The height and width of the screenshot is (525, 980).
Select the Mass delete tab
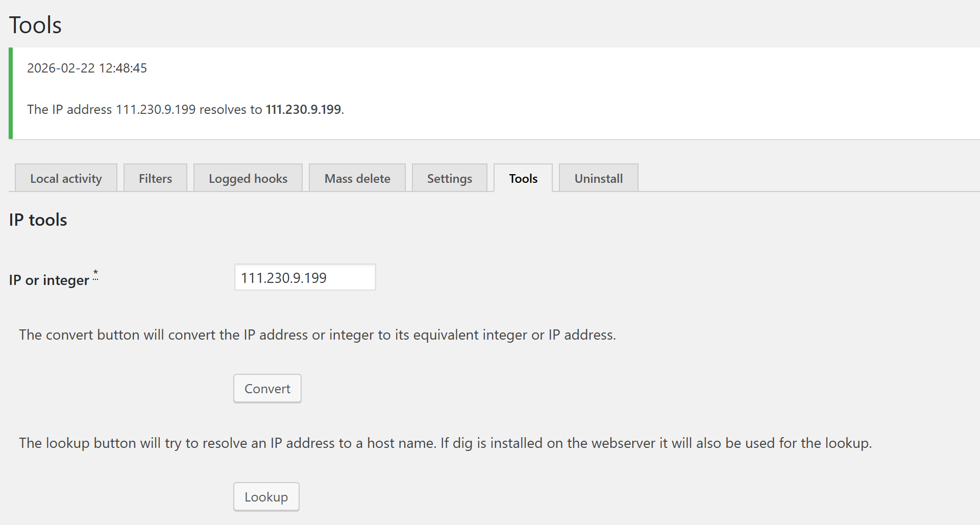click(357, 178)
